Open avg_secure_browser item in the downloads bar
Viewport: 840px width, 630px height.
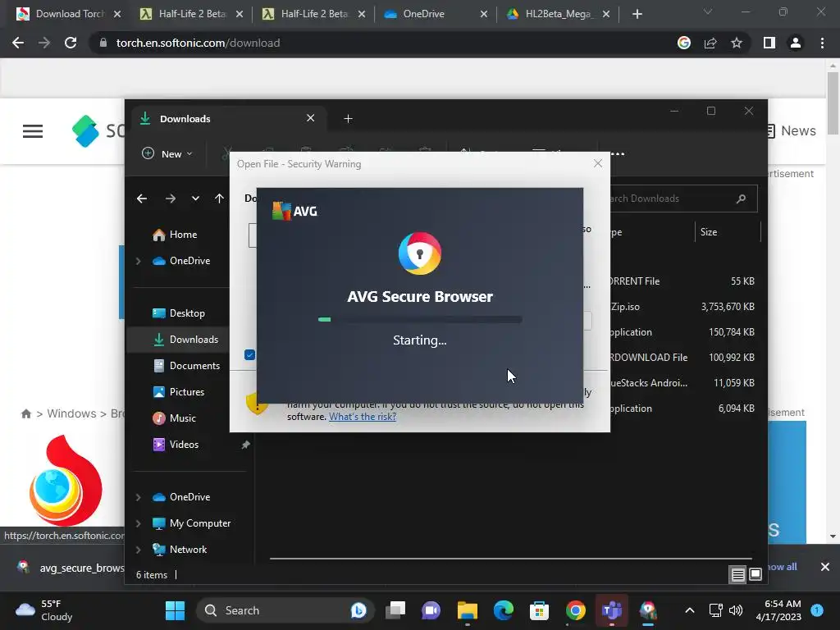point(73,568)
